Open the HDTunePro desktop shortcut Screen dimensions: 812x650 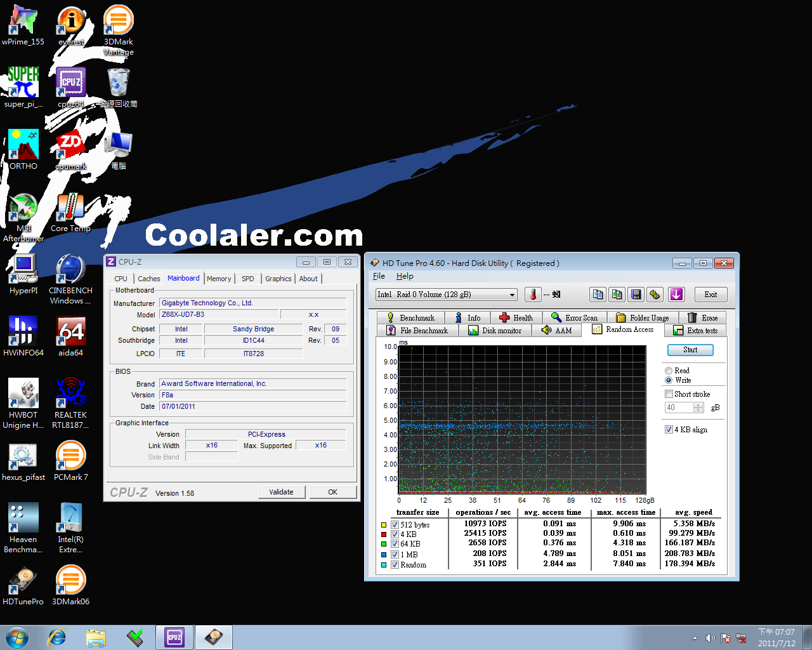(x=23, y=585)
